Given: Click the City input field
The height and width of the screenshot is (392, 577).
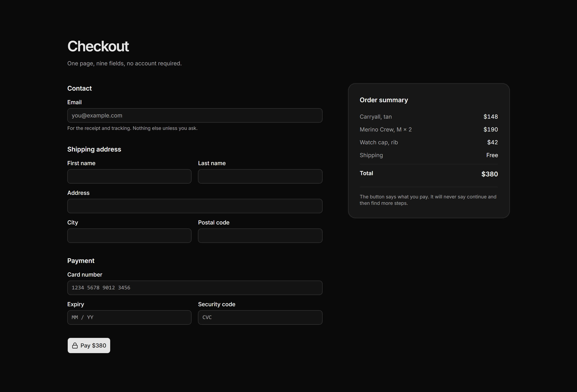Looking at the screenshot, I should pyautogui.click(x=129, y=236).
